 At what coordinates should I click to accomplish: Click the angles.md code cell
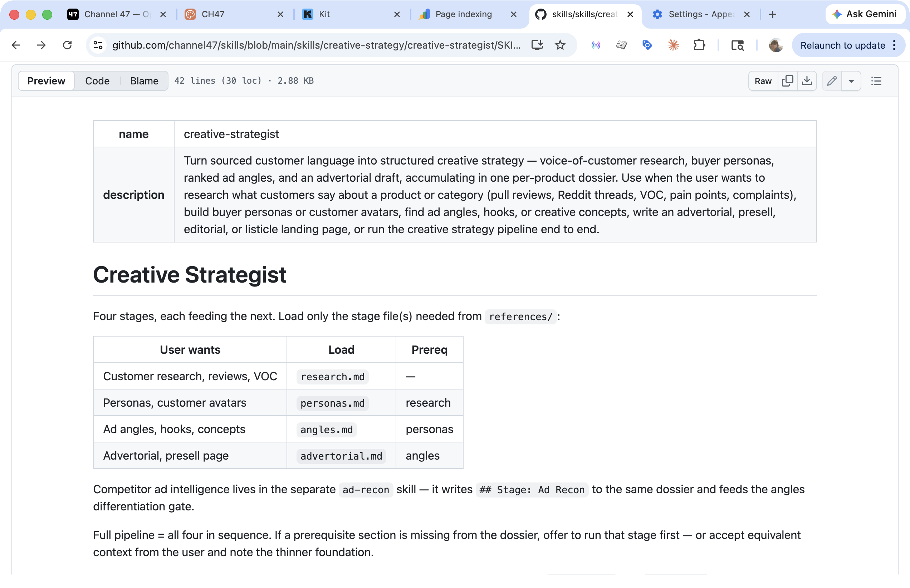tap(327, 429)
